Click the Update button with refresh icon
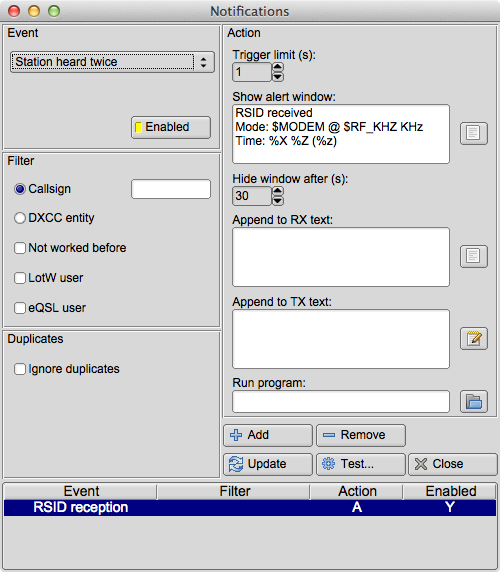This screenshot has width=500, height=572. pyautogui.click(x=268, y=464)
